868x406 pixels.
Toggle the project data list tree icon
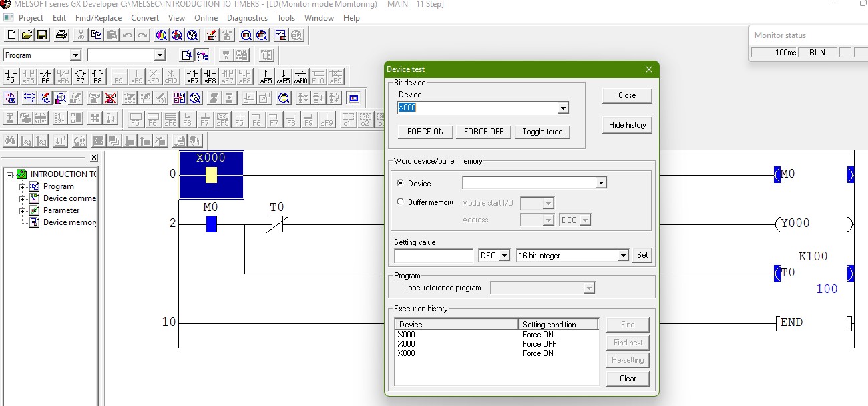pyautogui.click(x=203, y=55)
